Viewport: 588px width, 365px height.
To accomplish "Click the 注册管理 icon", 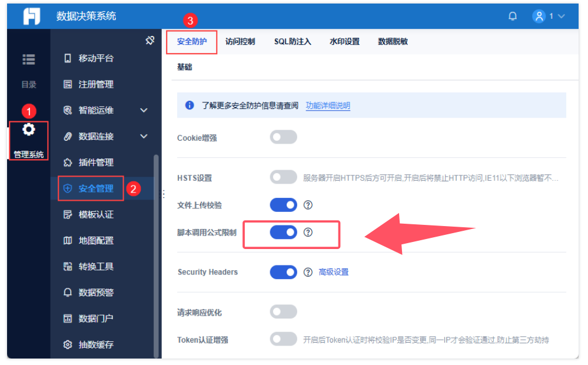I will click(68, 84).
